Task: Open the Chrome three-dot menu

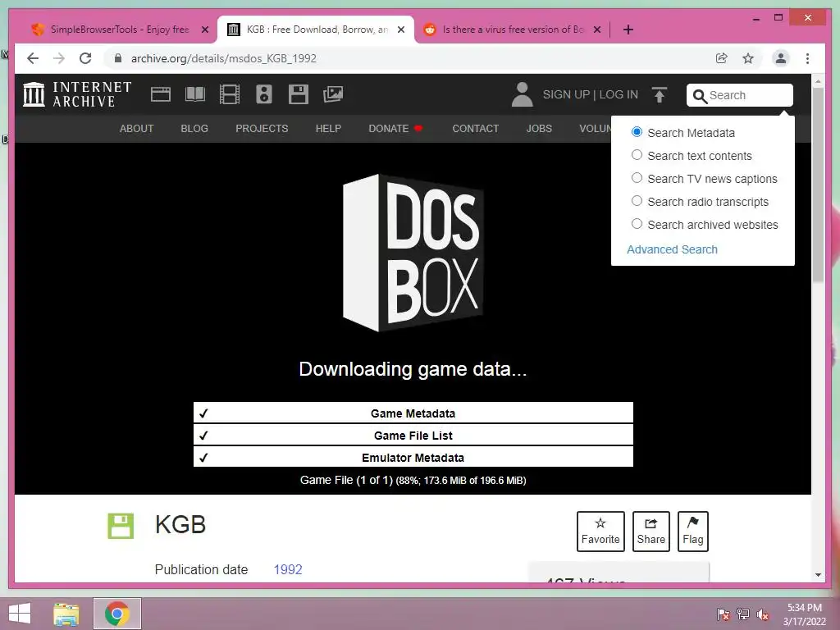Action: click(807, 58)
